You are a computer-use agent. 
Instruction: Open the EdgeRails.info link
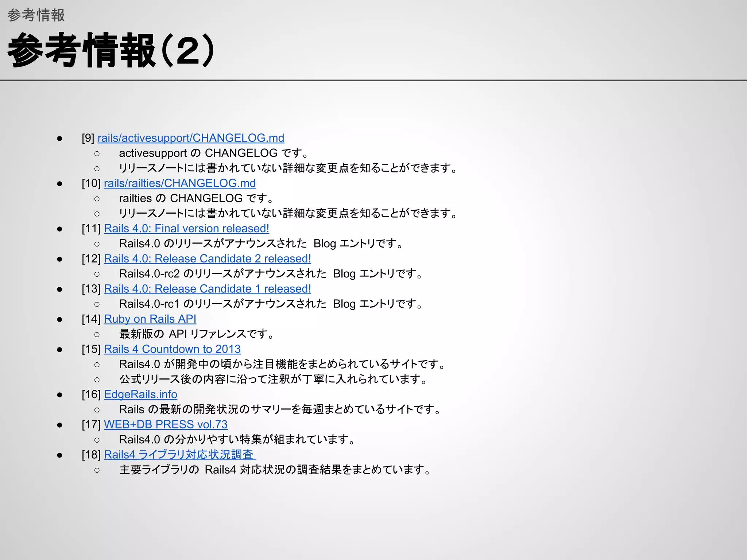coord(140,394)
